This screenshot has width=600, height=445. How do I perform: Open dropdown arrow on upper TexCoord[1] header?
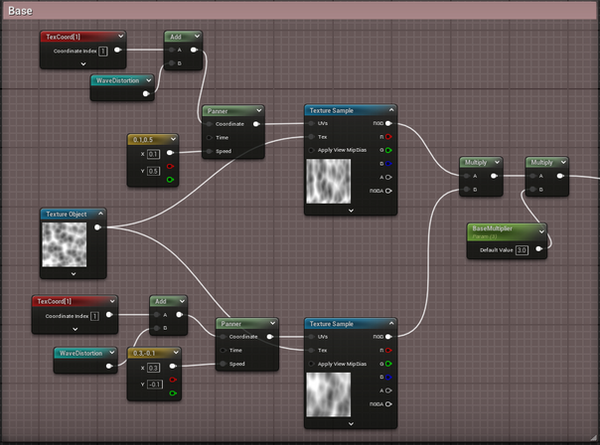coord(121,36)
